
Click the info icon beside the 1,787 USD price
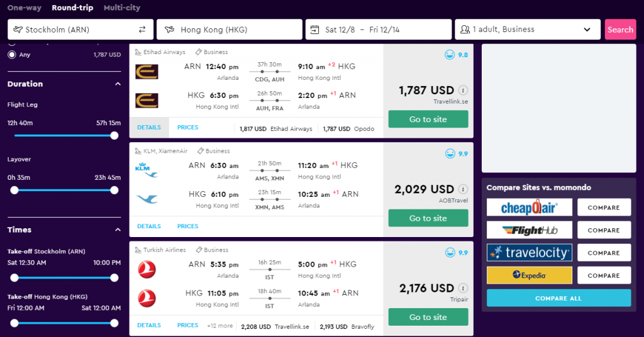(463, 91)
